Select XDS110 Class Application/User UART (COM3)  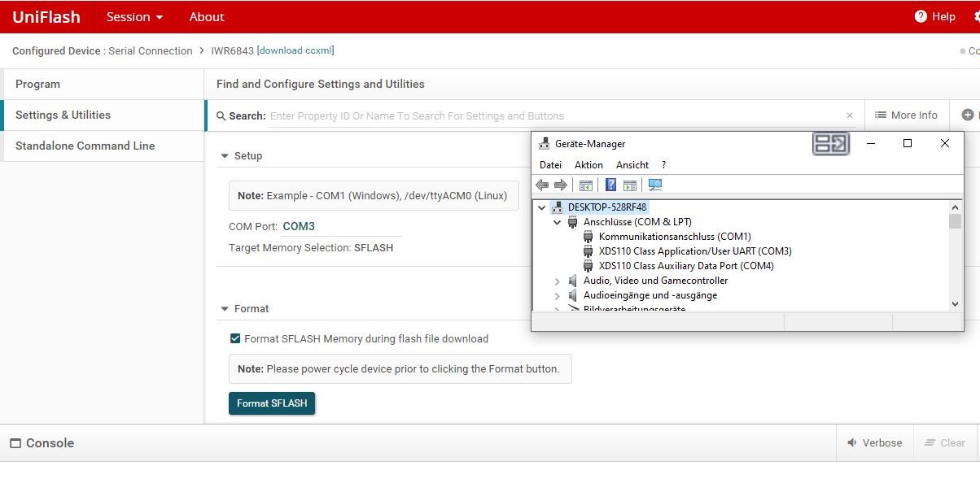pyautogui.click(x=695, y=251)
